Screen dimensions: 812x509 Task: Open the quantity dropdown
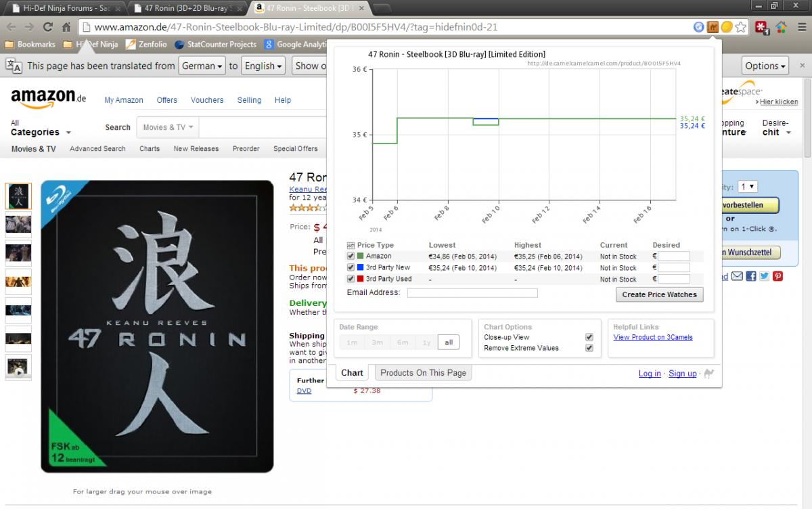tap(748, 187)
